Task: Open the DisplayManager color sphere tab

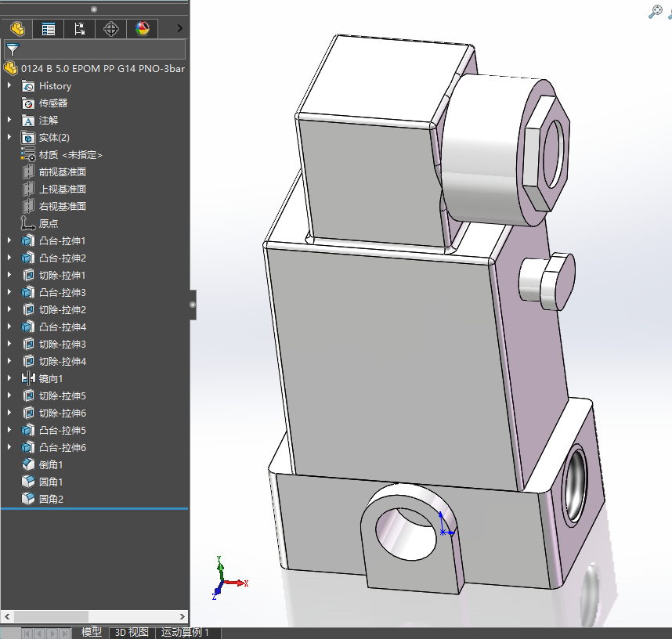Action: (143, 29)
